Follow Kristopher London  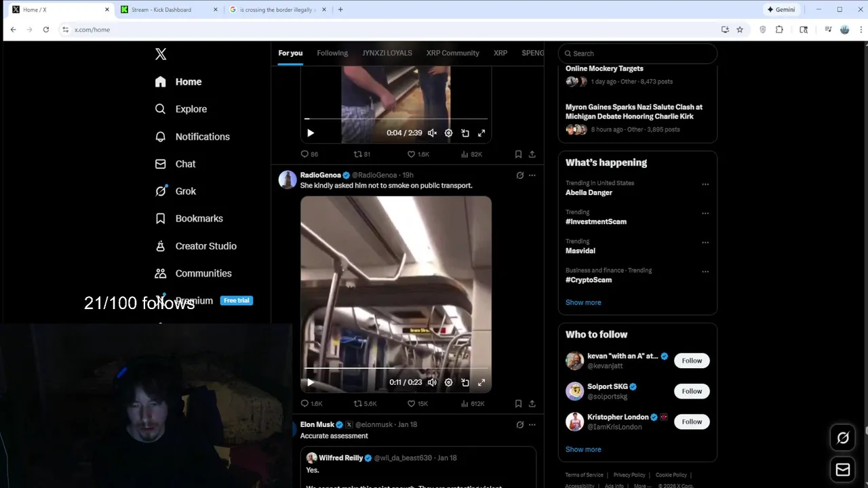692,422
